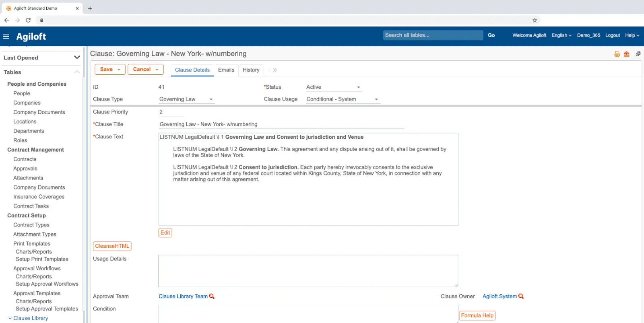Click the CleanseHTML button
This screenshot has width=644, height=323.
tap(112, 246)
